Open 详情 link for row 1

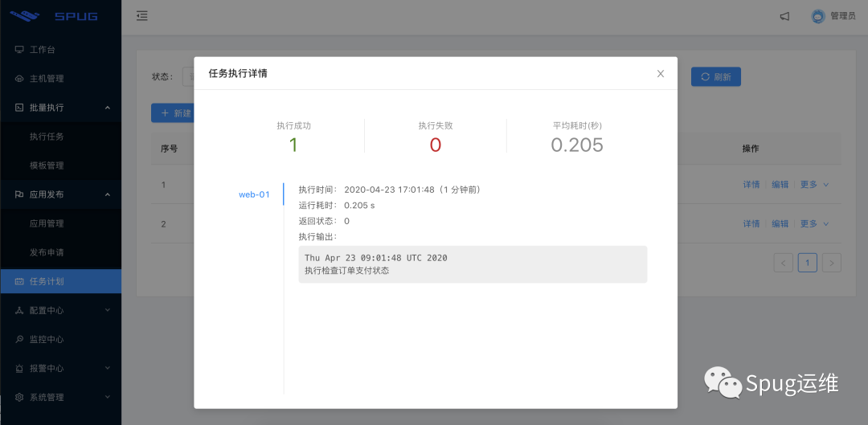click(751, 184)
